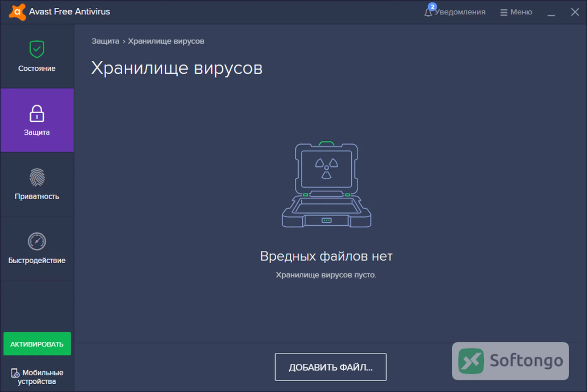Viewport: 587px width, 392px height.
Task: Open the Приватность fingerprint section
Action: click(37, 184)
